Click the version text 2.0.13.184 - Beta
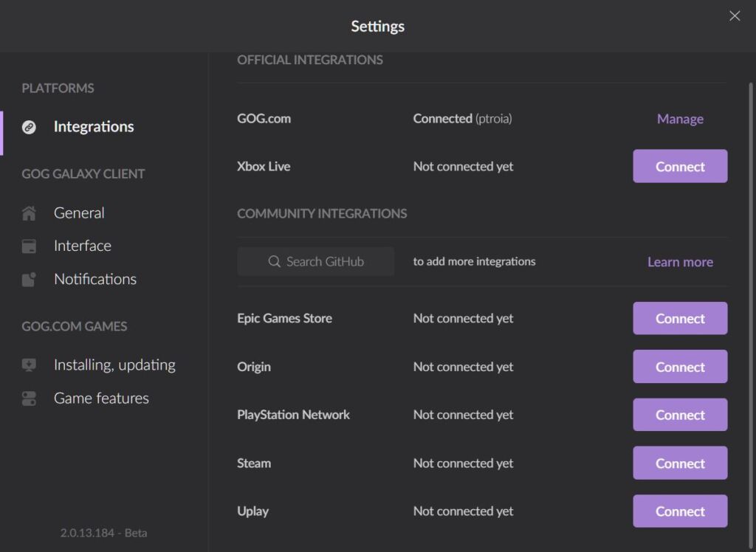The height and width of the screenshot is (552, 756). click(x=103, y=533)
